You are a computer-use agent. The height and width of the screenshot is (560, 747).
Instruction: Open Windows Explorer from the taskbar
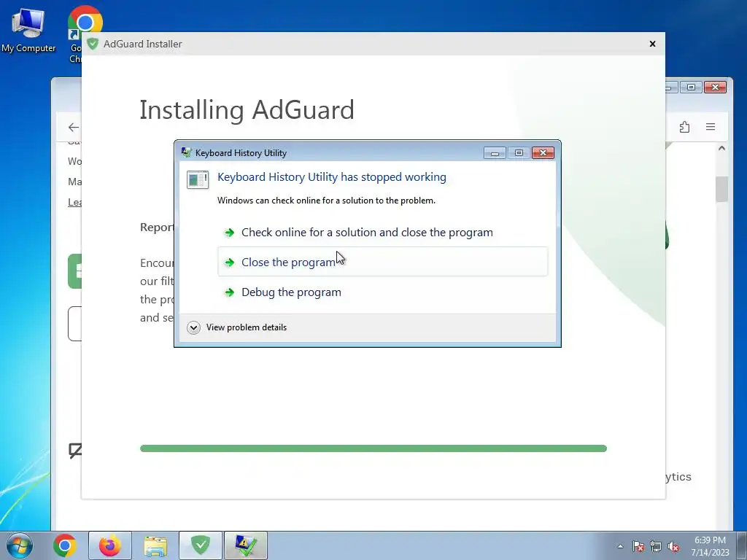(155, 545)
